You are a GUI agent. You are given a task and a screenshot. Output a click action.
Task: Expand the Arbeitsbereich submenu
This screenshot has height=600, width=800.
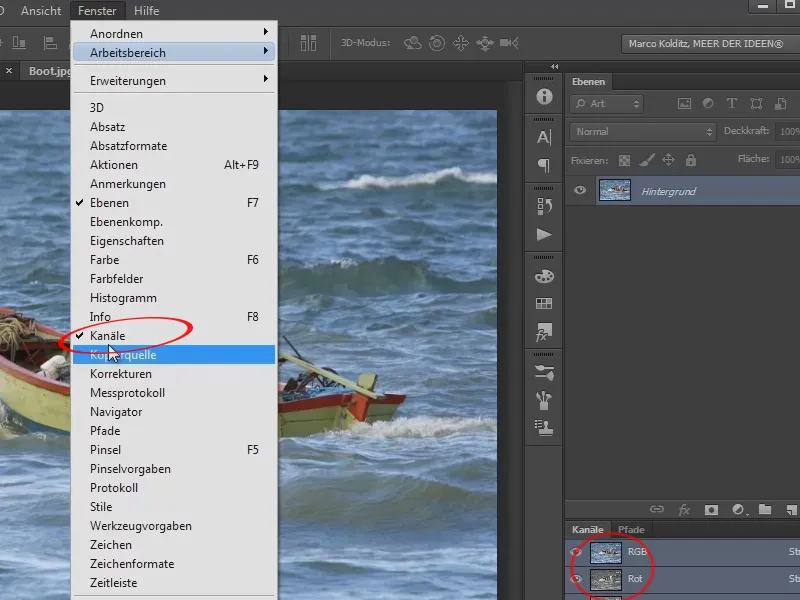(174, 53)
